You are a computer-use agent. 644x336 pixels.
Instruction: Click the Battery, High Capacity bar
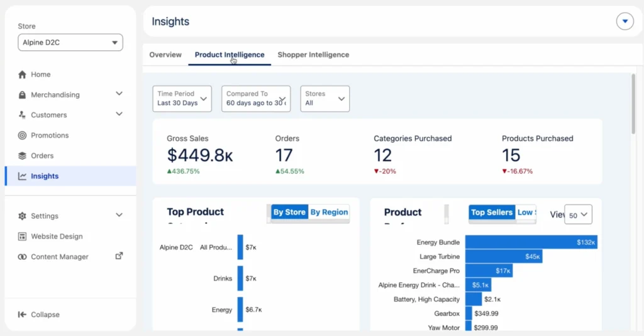473,299
